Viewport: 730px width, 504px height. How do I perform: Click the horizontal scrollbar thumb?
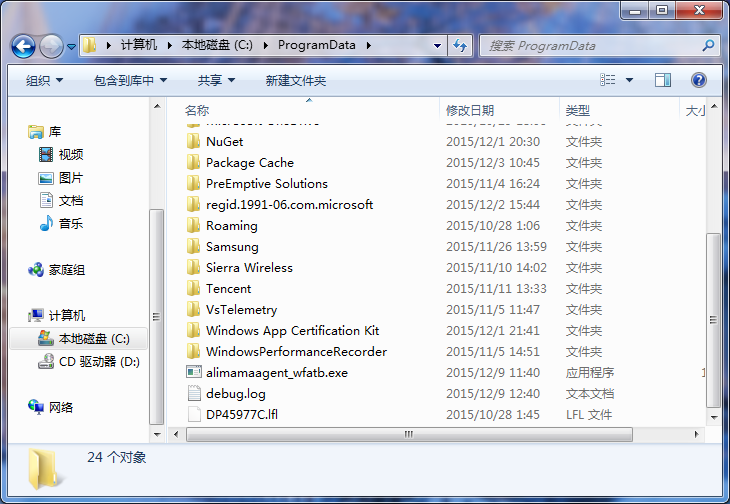[x=407, y=434]
